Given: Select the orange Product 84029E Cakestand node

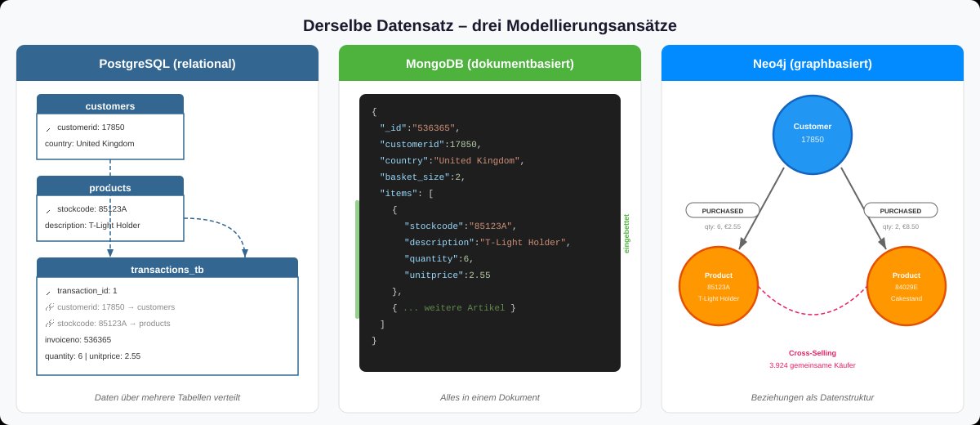Looking at the screenshot, I should (906, 286).
